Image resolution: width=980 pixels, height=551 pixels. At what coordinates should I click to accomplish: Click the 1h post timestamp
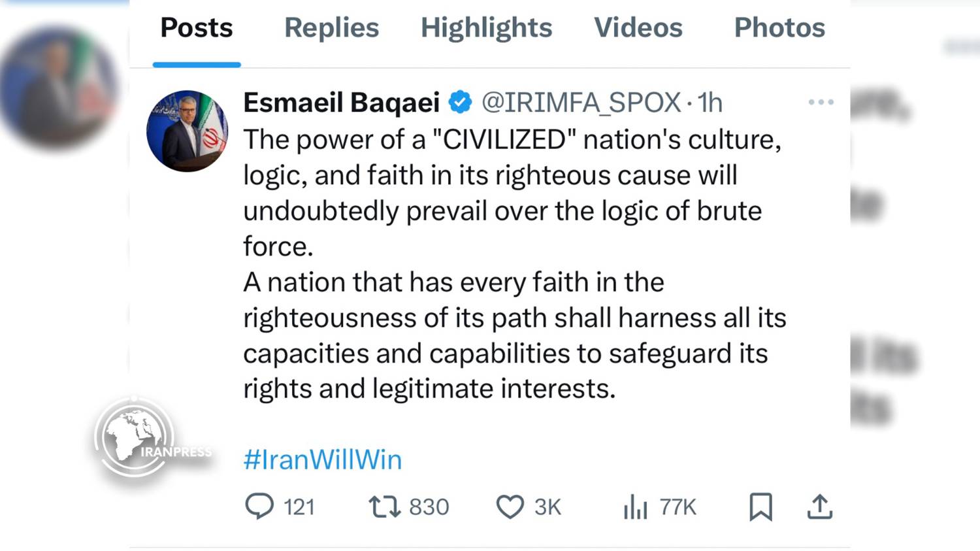[710, 103]
